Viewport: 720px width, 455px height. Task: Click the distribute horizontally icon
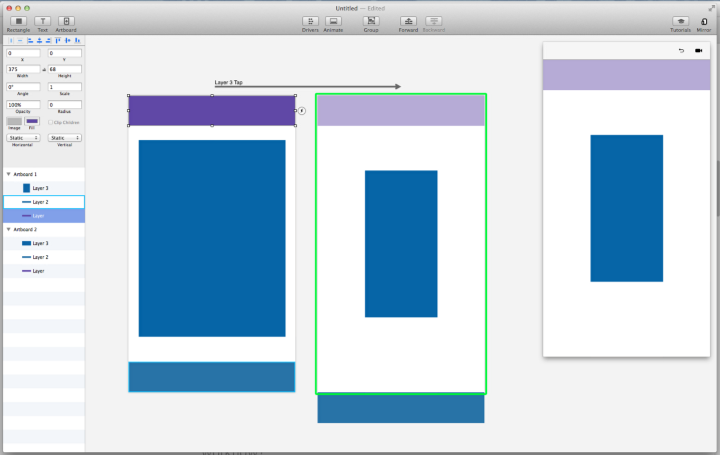pos(11,40)
